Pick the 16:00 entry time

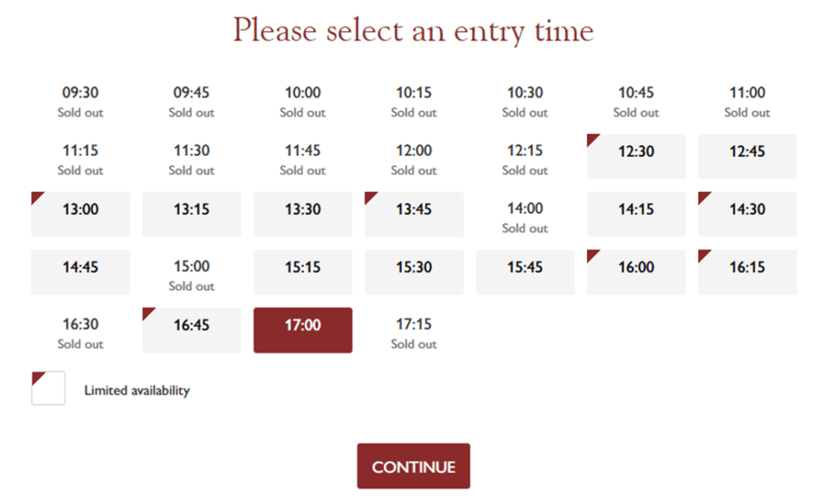click(x=636, y=272)
